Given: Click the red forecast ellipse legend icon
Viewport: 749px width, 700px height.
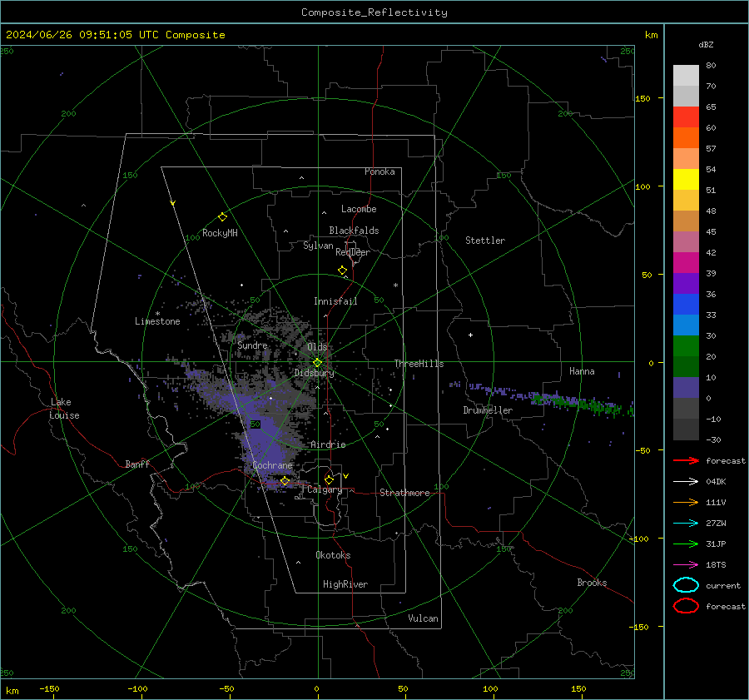Looking at the screenshot, I should pyautogui.click(x=686, y=606).
